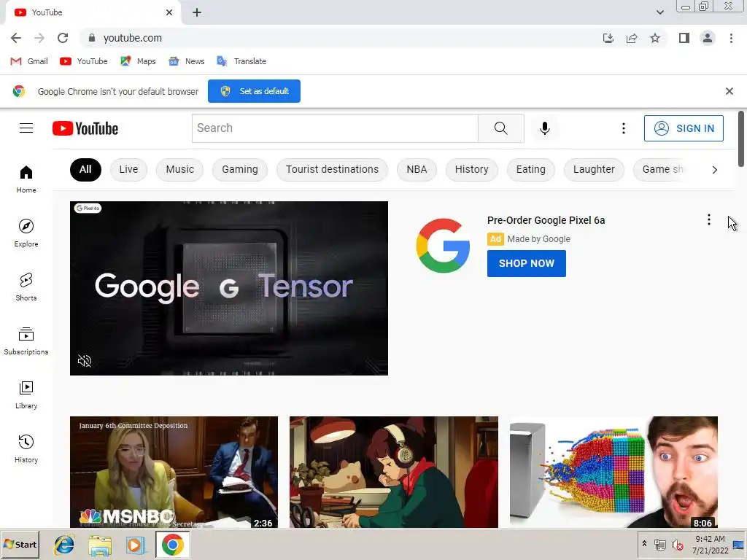
Task: Launch Internet Explorer from the taskbar
Action: [x=64, y=545]
